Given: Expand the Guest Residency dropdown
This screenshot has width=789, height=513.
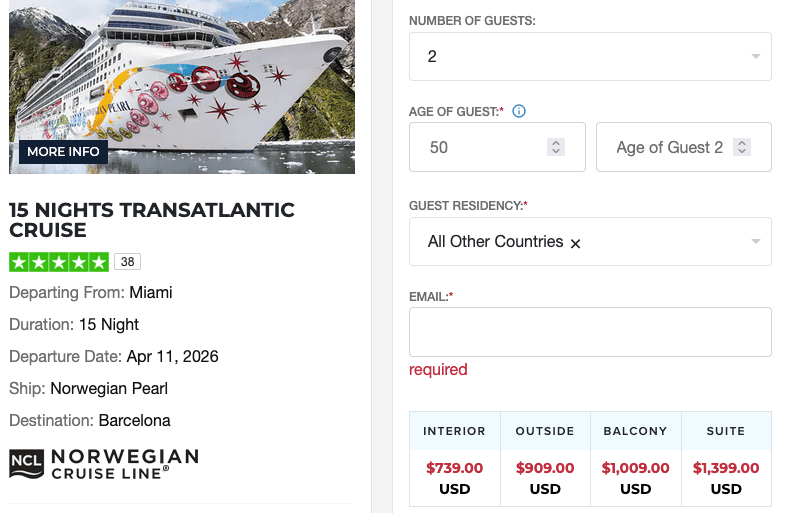Looking at the screenshot, I should point(756,242).
